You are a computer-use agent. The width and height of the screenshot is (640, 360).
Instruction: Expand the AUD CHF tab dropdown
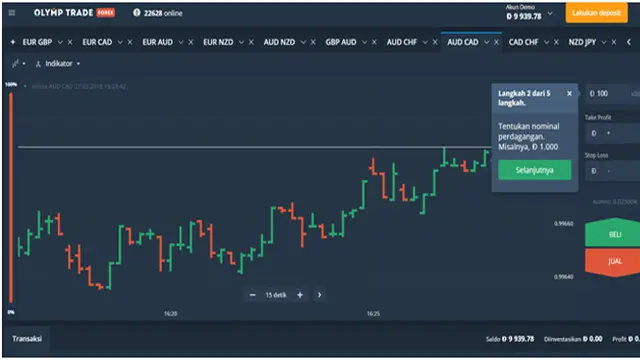[425, 42]
